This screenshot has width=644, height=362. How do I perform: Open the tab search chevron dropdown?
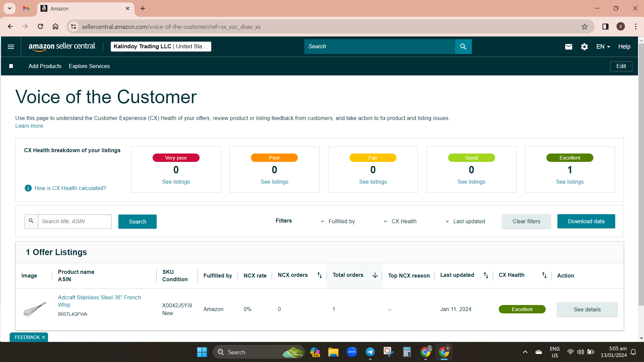(x=10, y=8)
